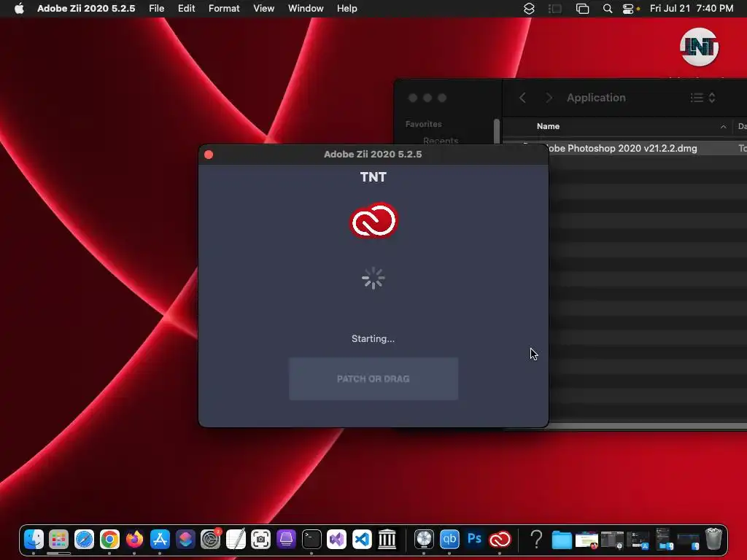The width and height of the screenshot is (747, 560).
Task: Click Favorites heading in the Finder sidebar
Action: pos(424,124)
